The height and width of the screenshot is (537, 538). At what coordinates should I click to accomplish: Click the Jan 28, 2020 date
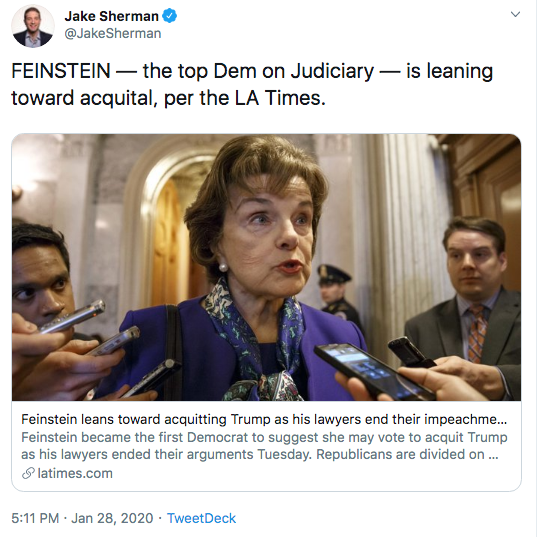(112, 518)
